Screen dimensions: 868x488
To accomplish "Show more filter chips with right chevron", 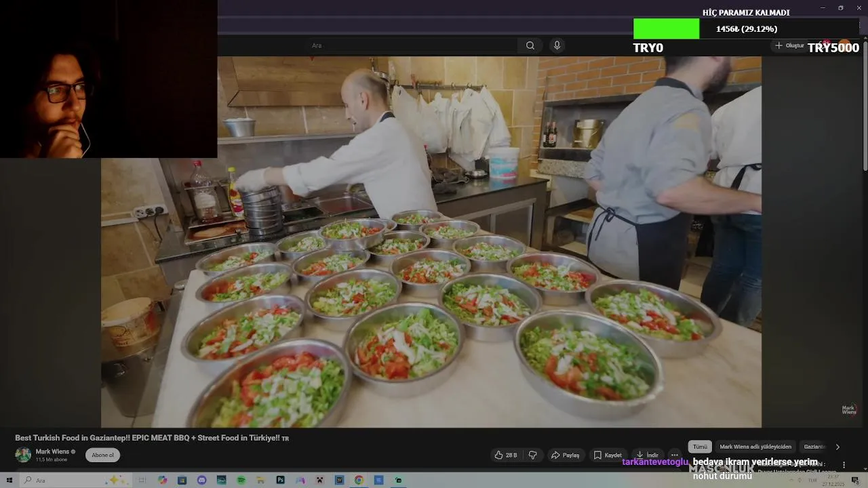I will [x=837, y=447].
